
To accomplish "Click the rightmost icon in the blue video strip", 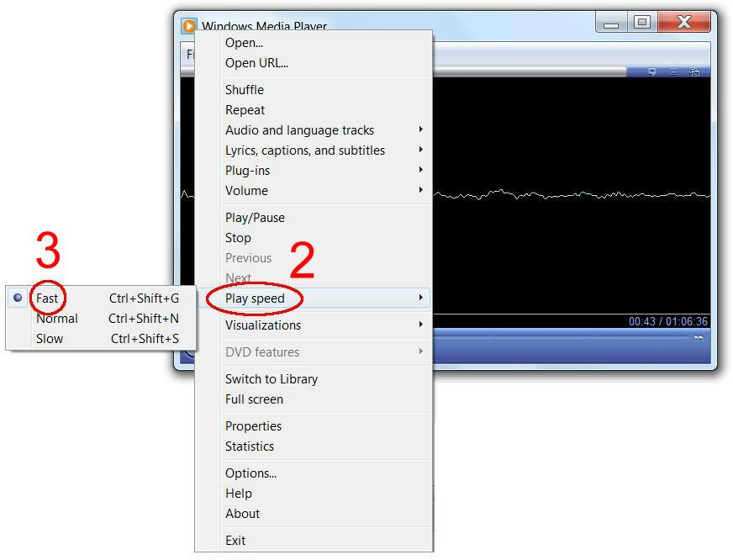I will (694, 72).
